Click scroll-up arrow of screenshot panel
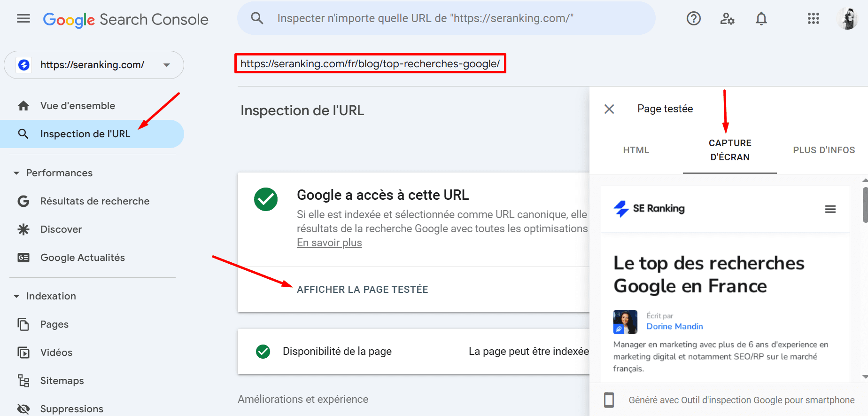This screenshot has width=868, height=416. click(x=865, y=180)
